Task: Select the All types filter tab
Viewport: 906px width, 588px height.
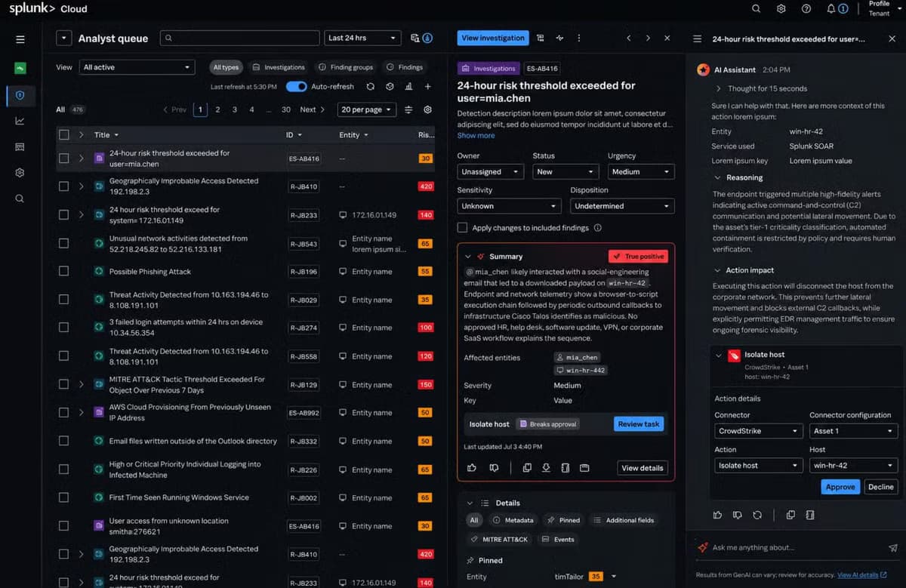Action: point(225,67)
